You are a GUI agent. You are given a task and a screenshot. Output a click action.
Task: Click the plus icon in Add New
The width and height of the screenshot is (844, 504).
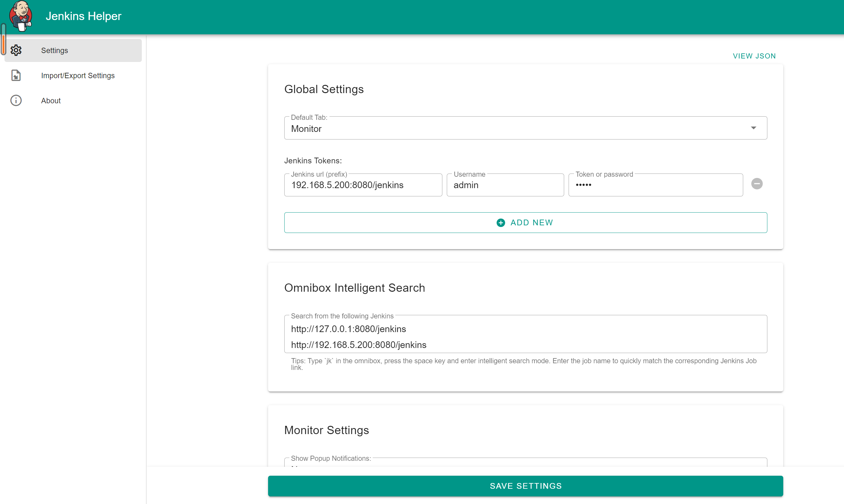[501, 223]
